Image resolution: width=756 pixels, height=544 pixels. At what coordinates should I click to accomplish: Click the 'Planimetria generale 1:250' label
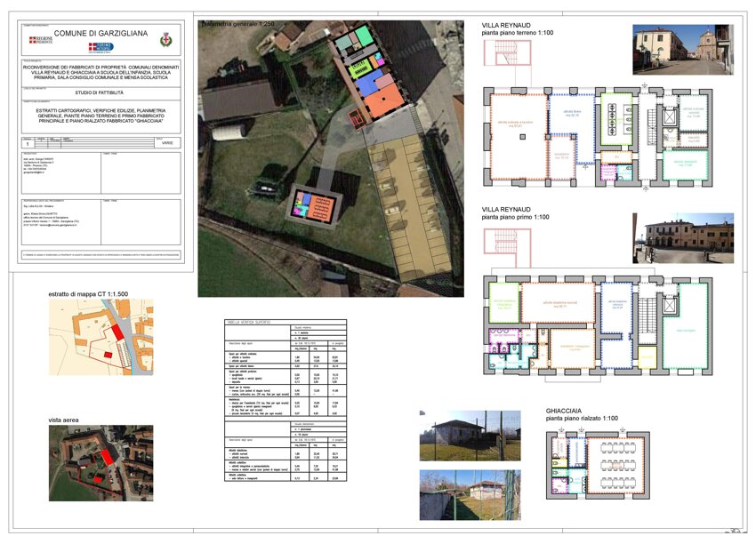[238, 25]
